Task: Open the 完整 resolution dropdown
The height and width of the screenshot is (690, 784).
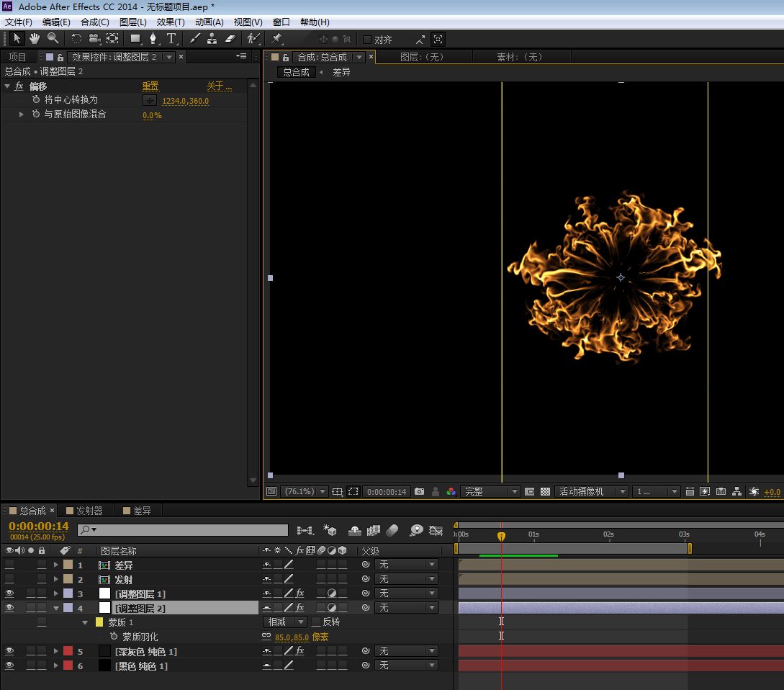Action: click(491, 492)
